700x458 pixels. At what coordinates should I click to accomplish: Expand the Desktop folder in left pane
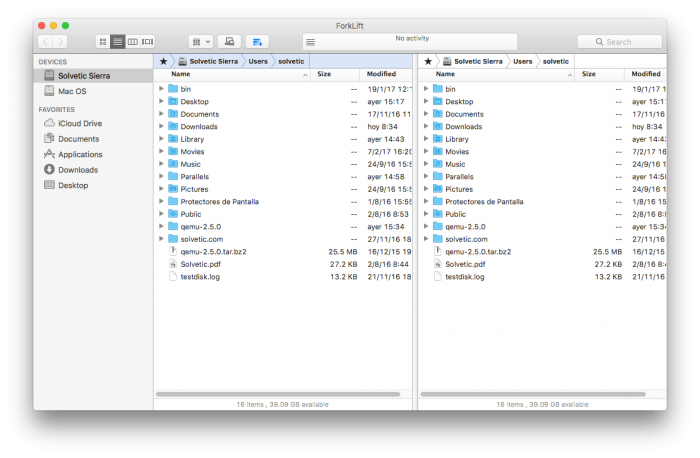coord(161,101)
